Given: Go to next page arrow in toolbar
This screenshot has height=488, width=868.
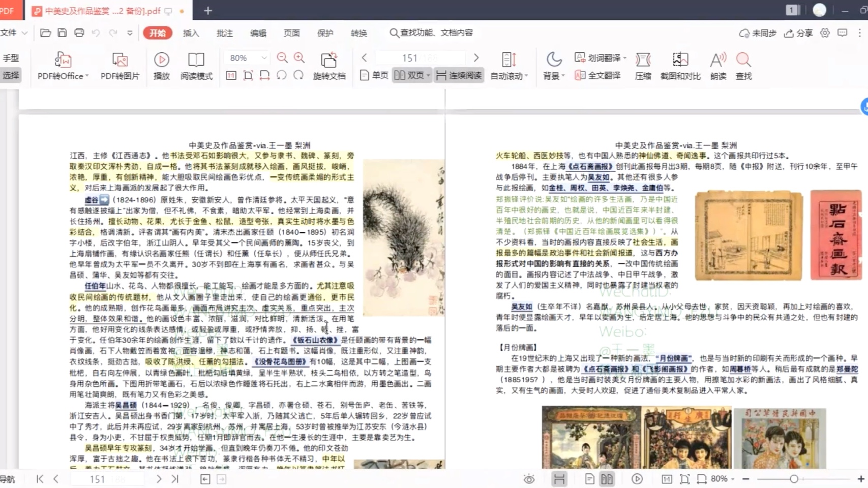Looking at the screenshot, I should [476, 58].
